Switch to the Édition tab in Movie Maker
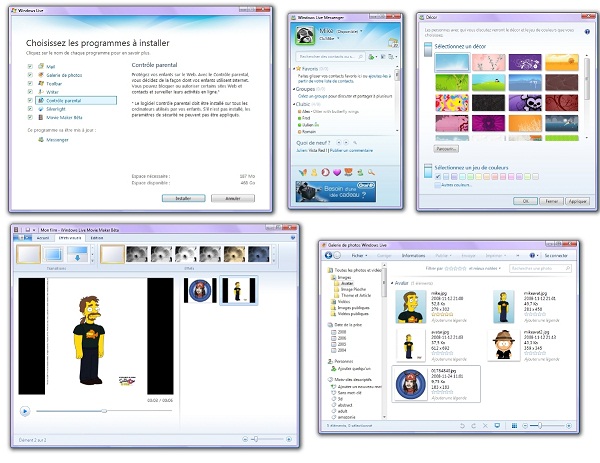Image resolution: width=600 pixels, height=463 pixels. 97,238
